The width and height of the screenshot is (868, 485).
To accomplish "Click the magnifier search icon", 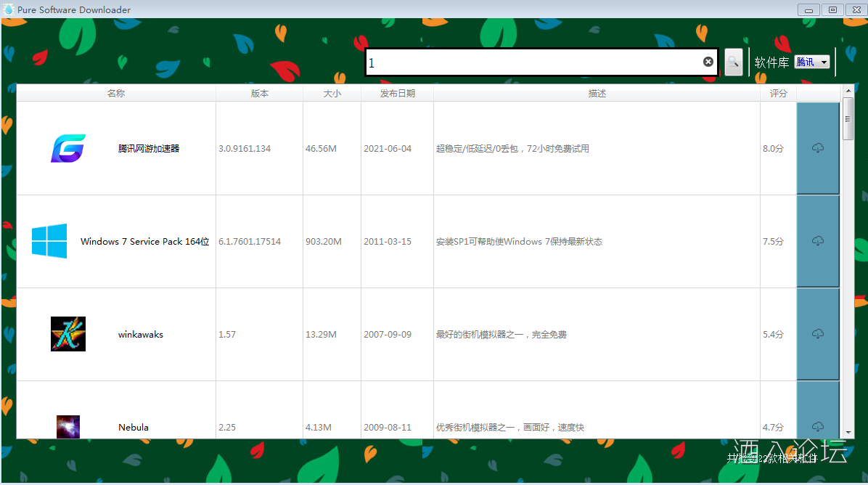I will [733, 62].
